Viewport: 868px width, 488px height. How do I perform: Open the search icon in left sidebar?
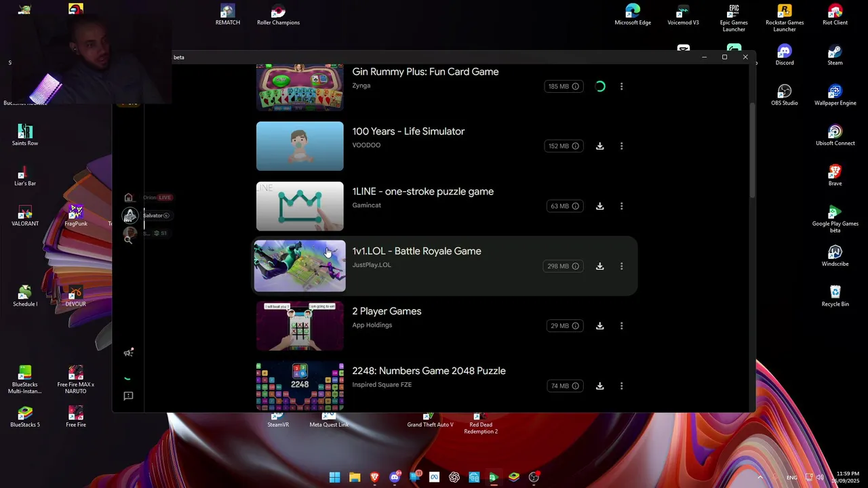[x=128, y=239]
